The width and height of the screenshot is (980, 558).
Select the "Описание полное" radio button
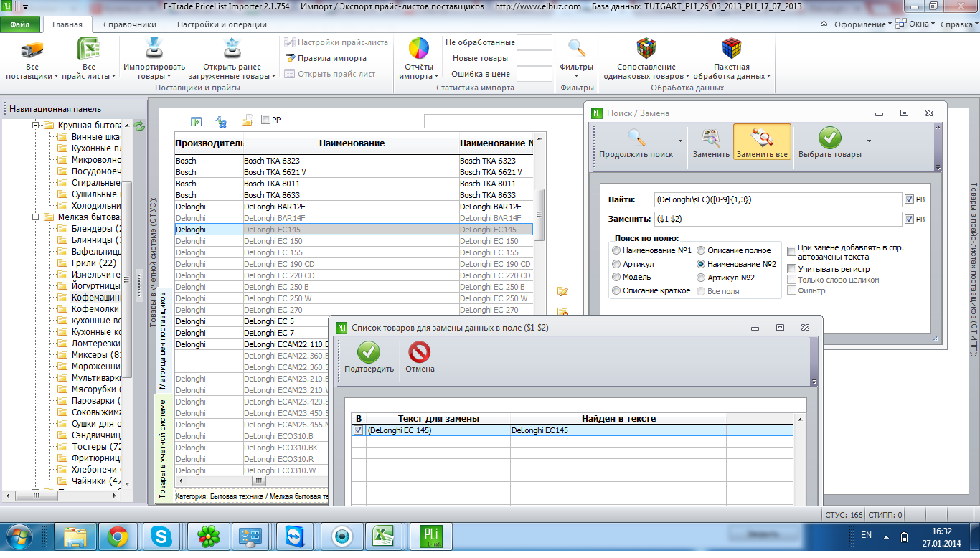click(x=701, y=250)
